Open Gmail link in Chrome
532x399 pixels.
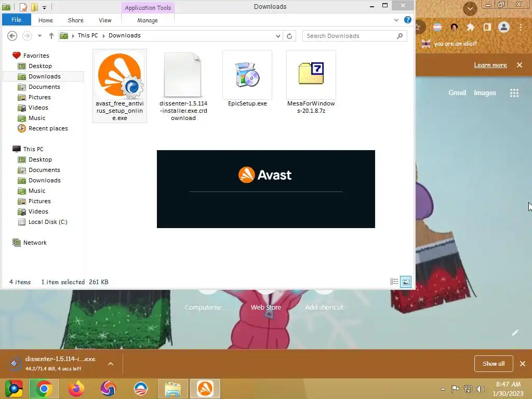tap(457, 92)
